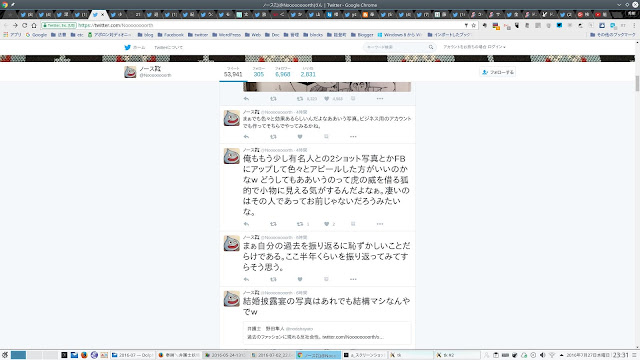The width and height of the screenshot is (640, 360).
Task: Like the tweet about ビジネス用のアカウント
Action: pos(300,136)
